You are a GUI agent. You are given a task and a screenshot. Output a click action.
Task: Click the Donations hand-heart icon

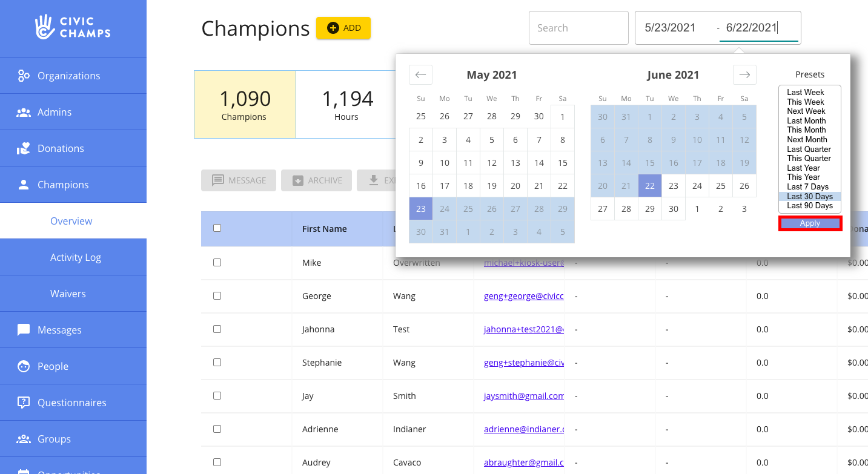24,148
